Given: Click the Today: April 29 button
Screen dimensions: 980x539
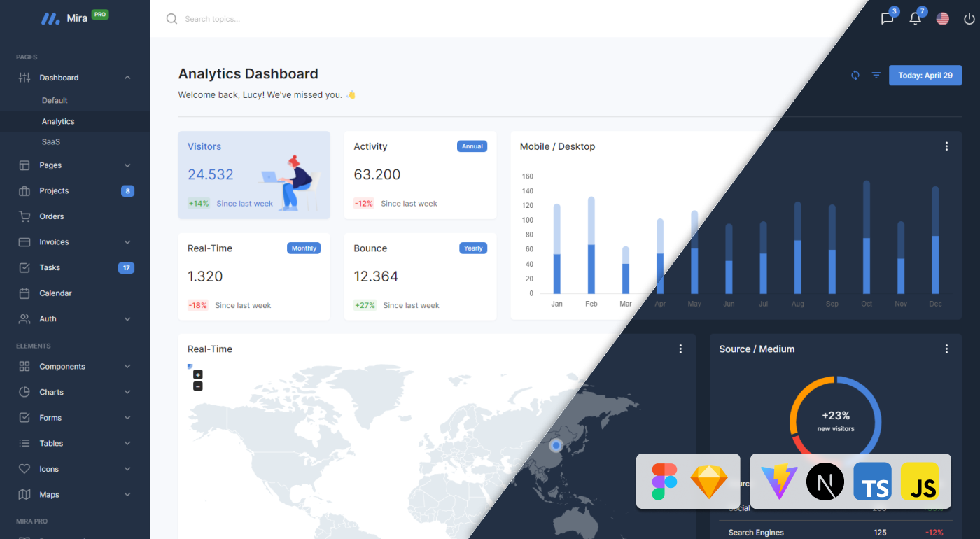Looking at the screenshot, I should tap(925, 75).
